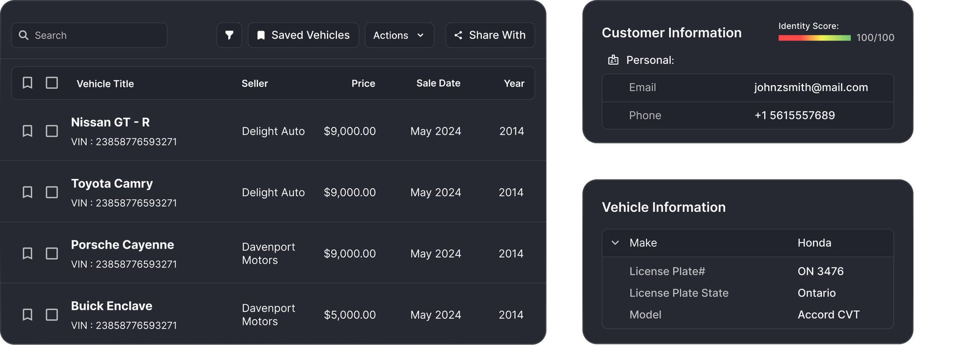980x345 pixels.
Task: Bookmark the Porsche Cayenne vehicle
Action: click(x=28, y=254)
